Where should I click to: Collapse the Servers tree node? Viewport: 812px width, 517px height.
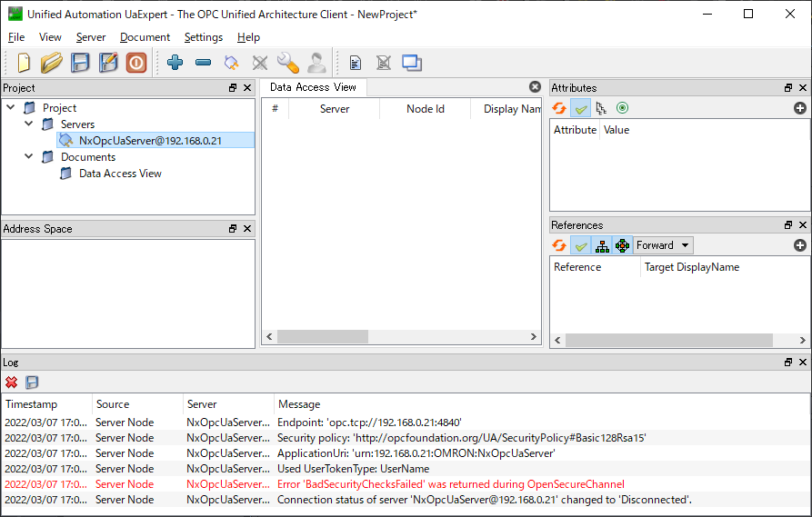[x=29, y=124]
